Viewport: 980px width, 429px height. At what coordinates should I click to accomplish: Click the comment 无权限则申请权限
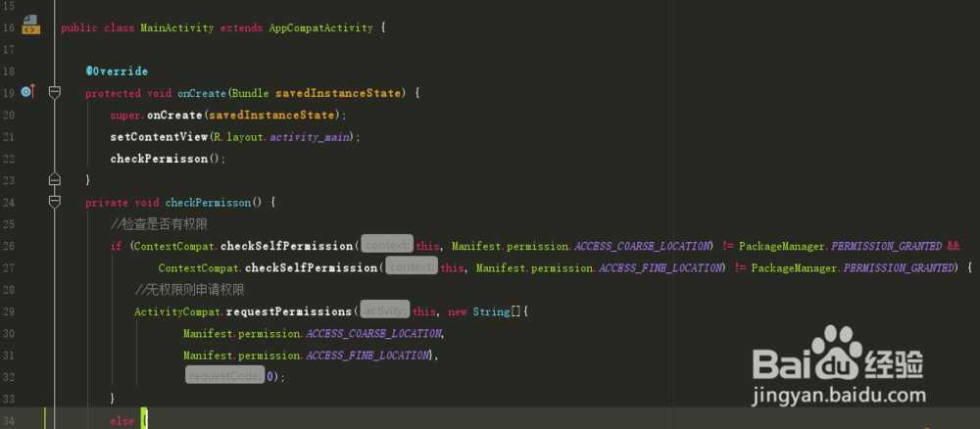pos(189,290)
